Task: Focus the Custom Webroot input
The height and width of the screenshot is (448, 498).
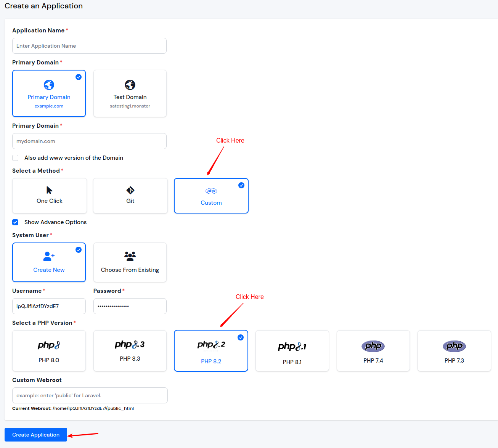Action: [x=90, y=395]
